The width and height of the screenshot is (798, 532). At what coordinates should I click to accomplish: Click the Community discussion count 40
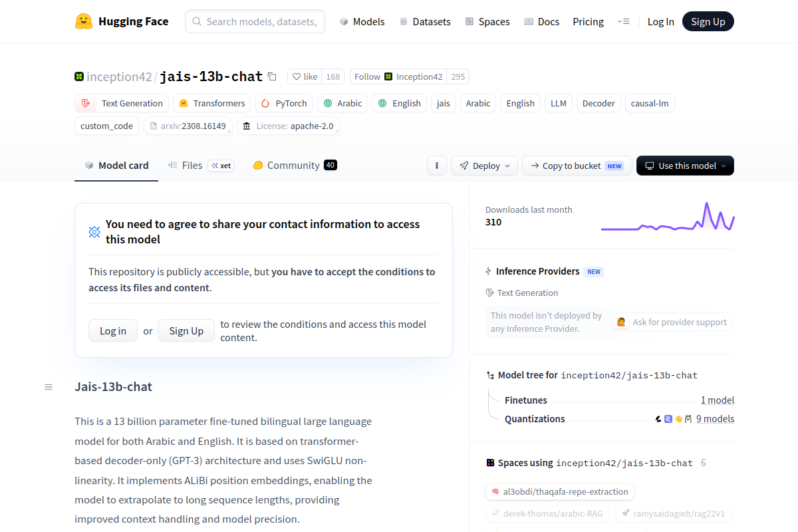pos(331,166)
